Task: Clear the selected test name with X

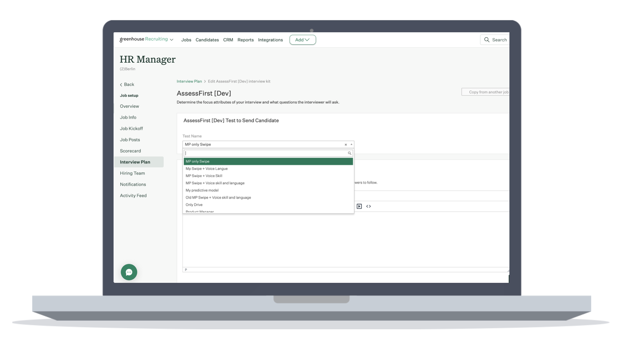Action: [x=346, y=144]
